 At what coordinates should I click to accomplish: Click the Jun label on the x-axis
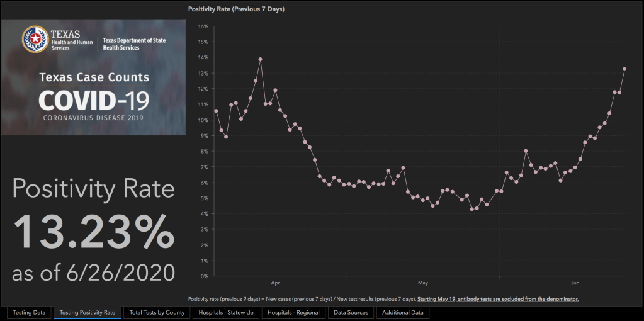pyautogui.click(x=575, y=283)
